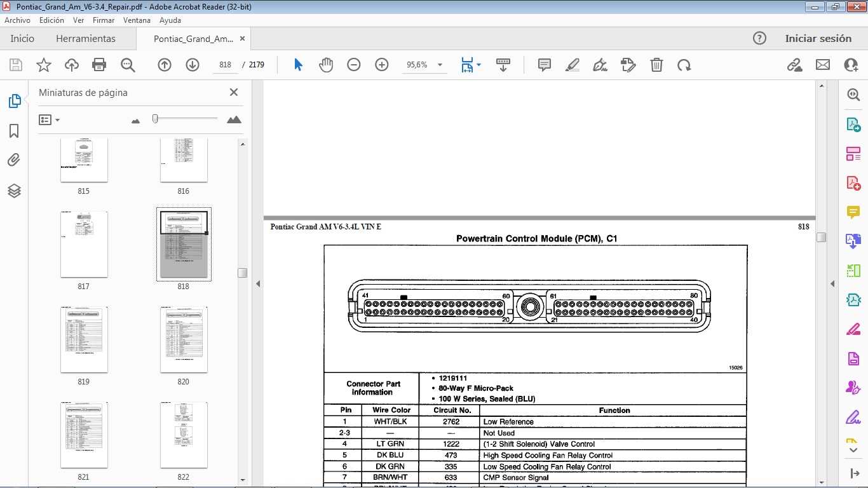Select the highlighter pen tool
Image resolution: width=868 pixels, height=488 pixels.
(573, 65)
